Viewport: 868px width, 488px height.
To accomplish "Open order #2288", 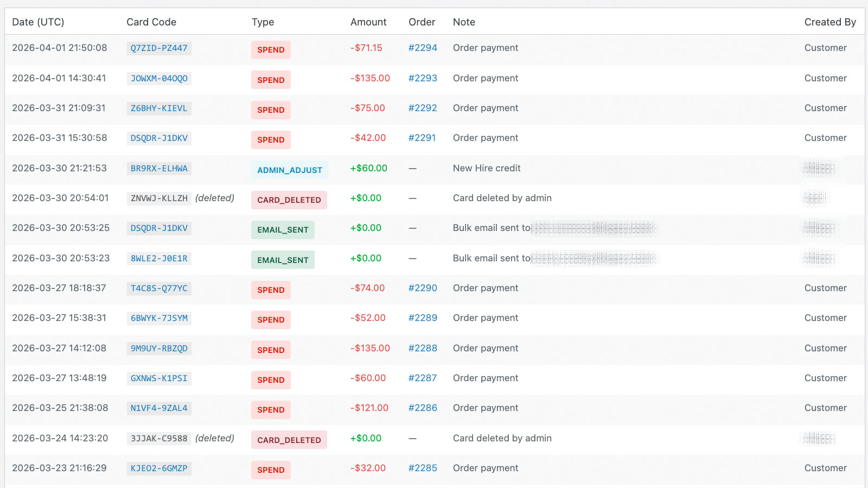I will [x=423, y=348].
